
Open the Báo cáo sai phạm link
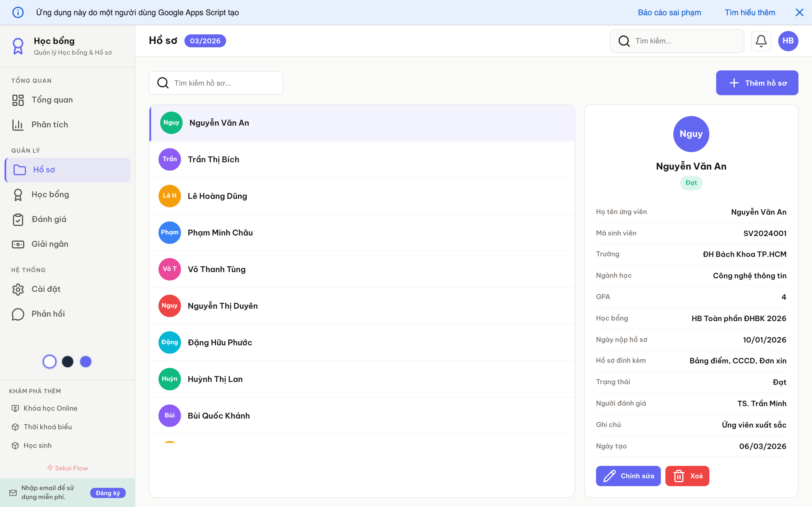tap(669, 12)
